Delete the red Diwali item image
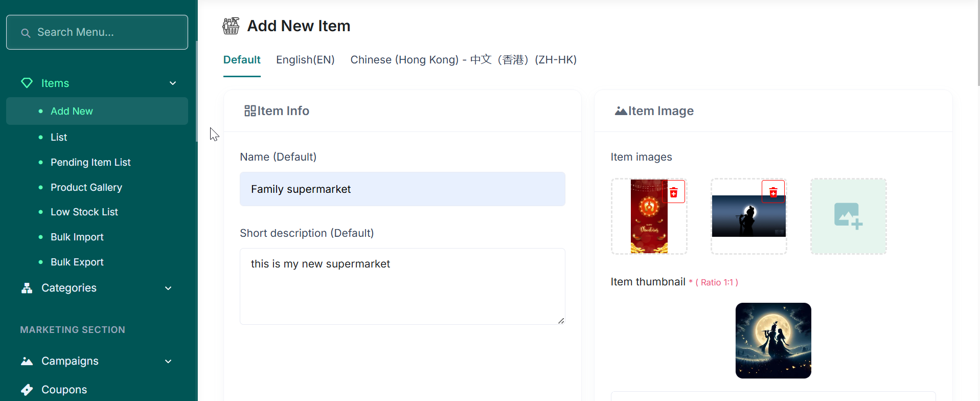 point(674,192)
